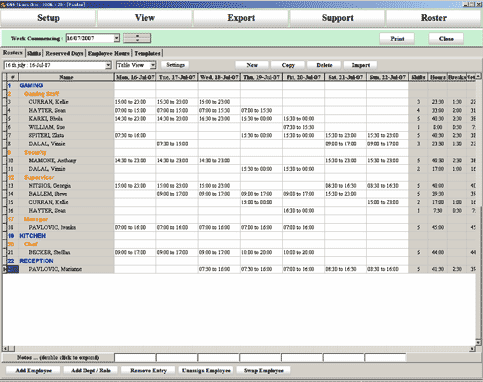Click the Add Dept / Role button
The height and width of the screenshot is (382, 483).
[x=91, y=370]
